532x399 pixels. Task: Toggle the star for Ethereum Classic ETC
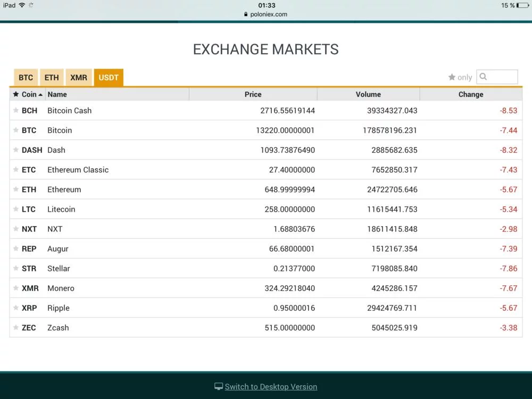pos(16,170)
